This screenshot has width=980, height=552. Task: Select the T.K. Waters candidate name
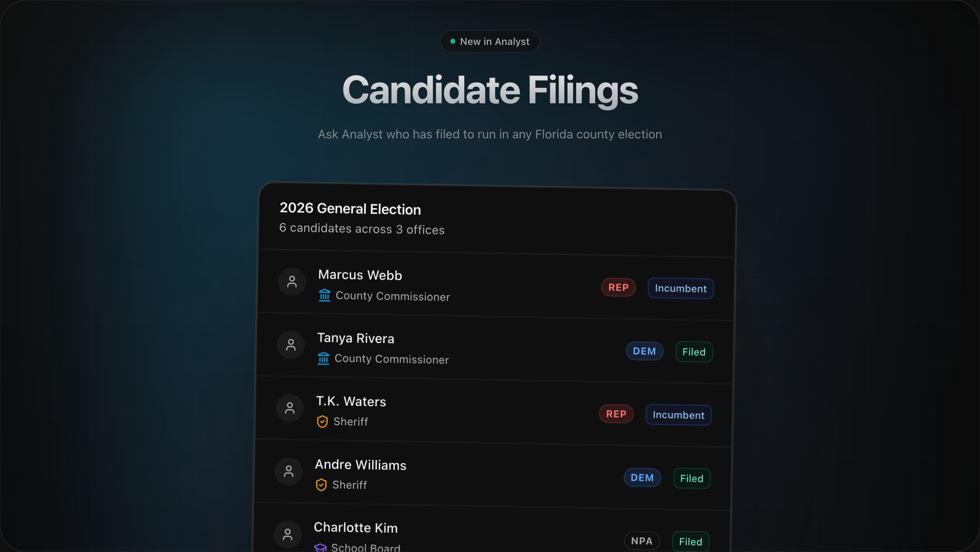[351, 402]
